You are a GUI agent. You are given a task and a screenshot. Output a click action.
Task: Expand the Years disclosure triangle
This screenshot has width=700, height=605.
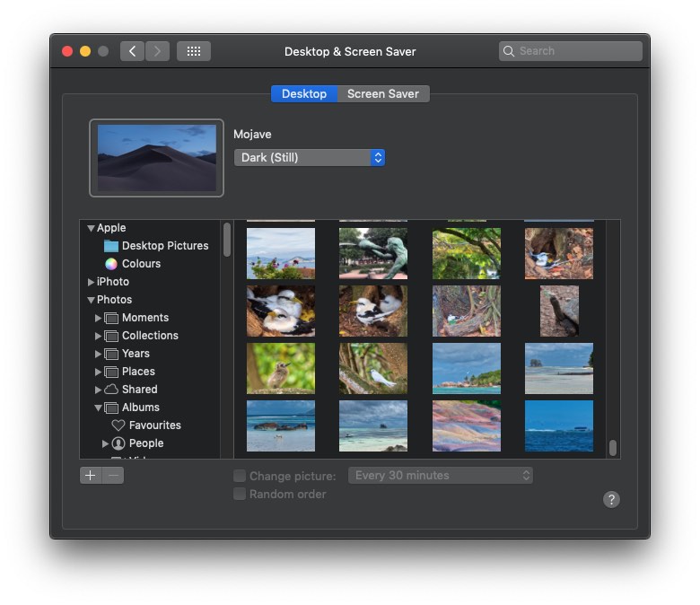pos(98,354)
